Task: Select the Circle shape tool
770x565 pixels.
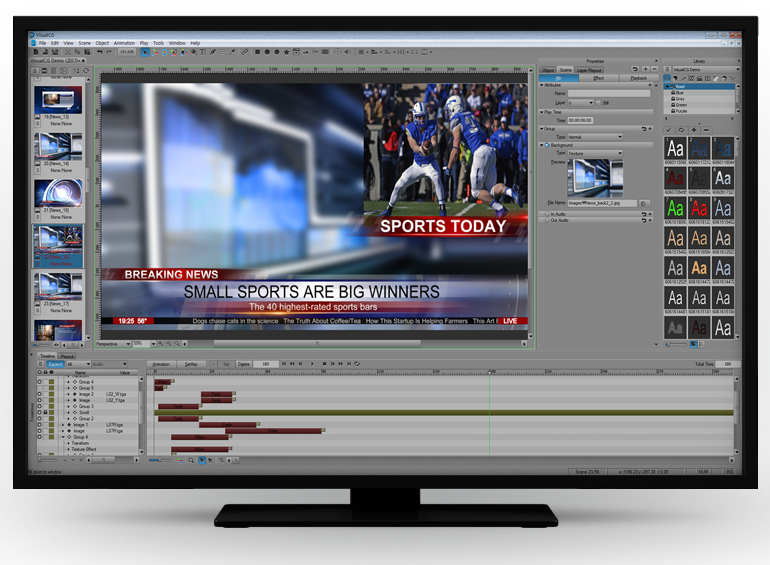Action: 267,52
